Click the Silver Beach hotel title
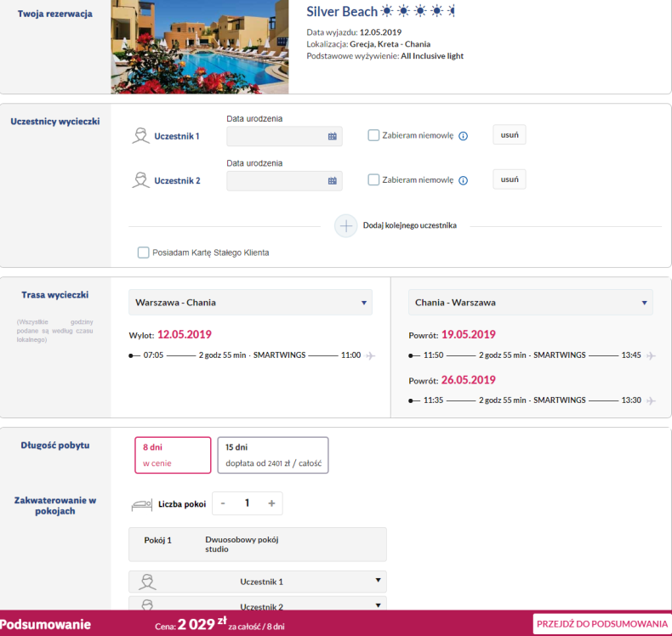The width and height of the screenshot is (672, 636). click(342, 12)
